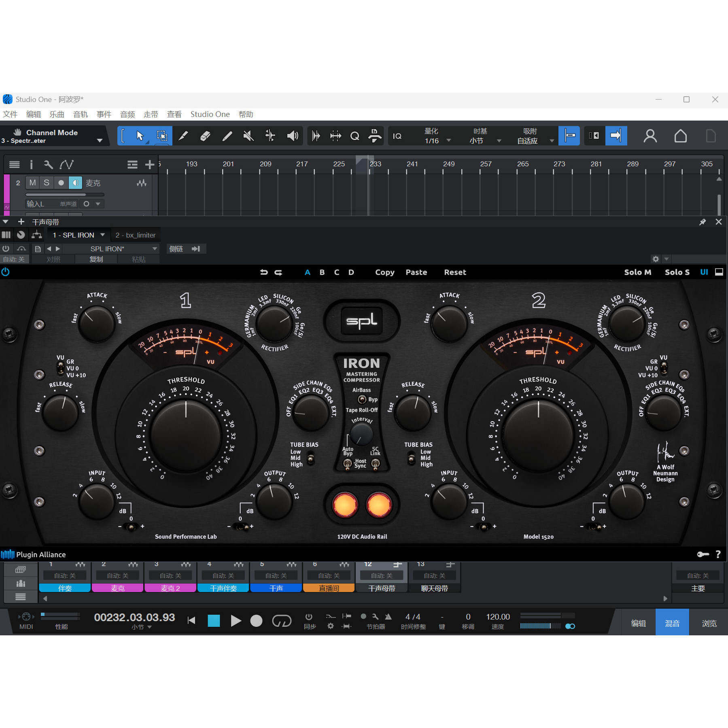Click the 麦克 track volume fader
Image resolution: width=728 pixels, height=728 pixels.
pos(65,195)
